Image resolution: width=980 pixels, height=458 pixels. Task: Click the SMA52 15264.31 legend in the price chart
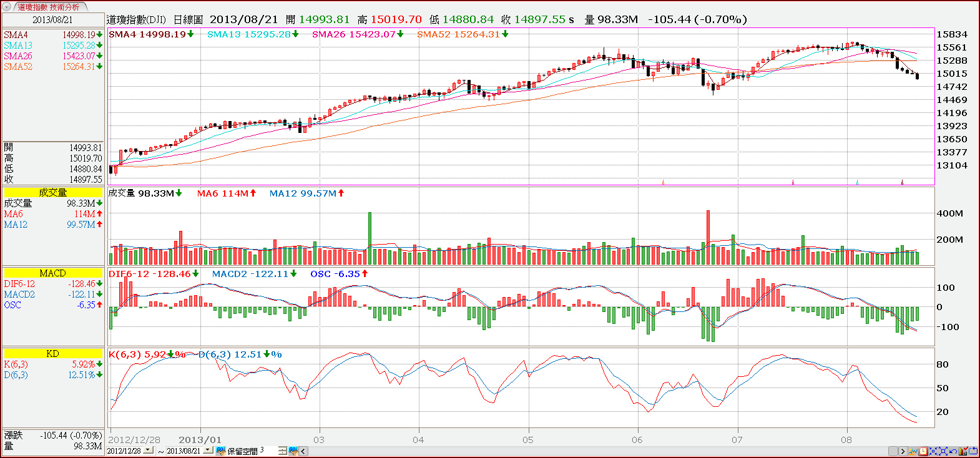[463, 34]
